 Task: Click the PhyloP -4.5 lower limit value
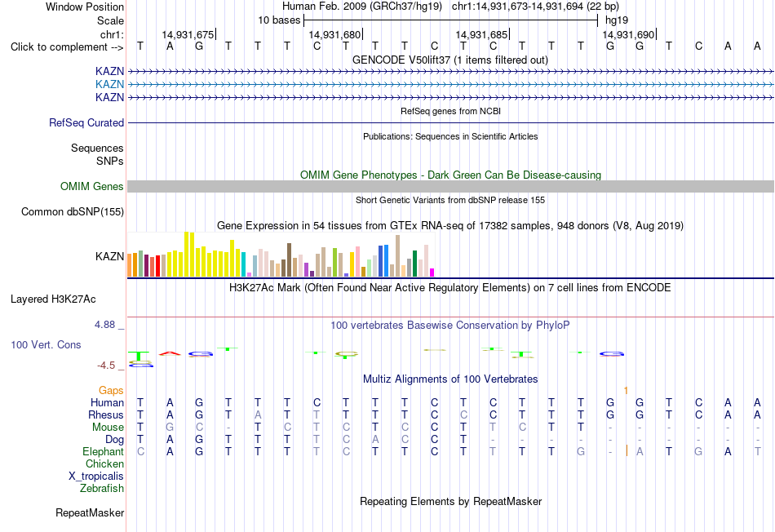[106, 366]
